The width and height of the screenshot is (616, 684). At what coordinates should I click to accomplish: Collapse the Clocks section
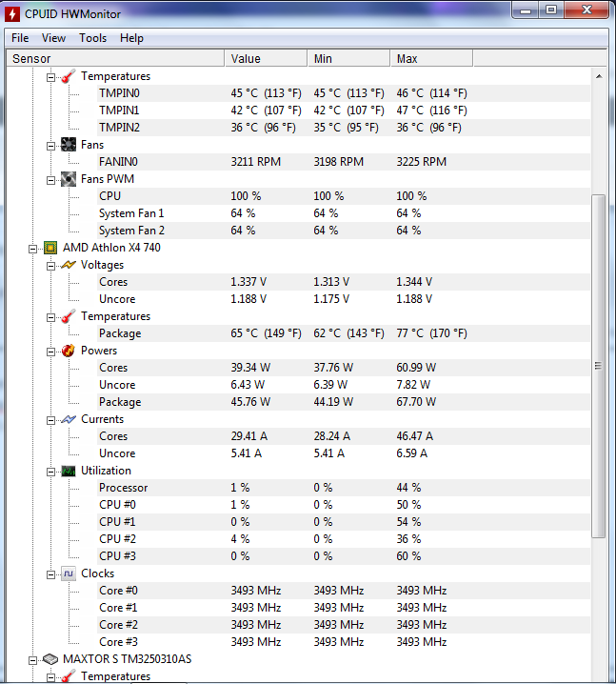(50, 573)
